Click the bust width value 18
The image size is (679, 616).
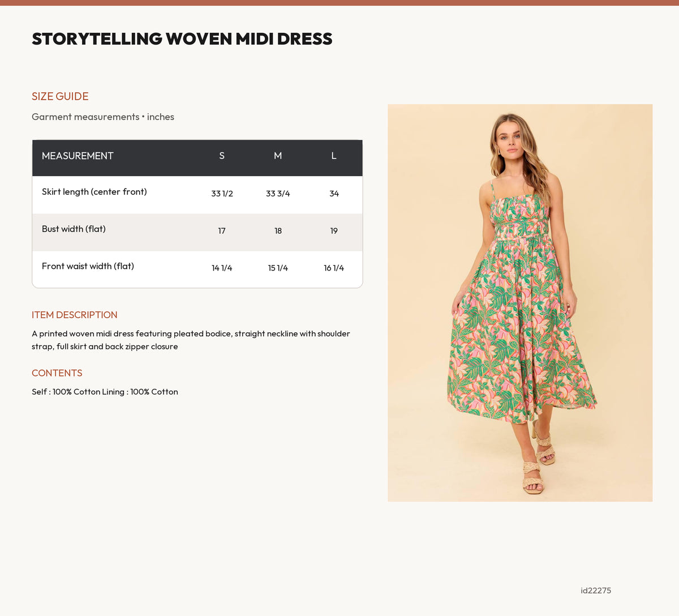point(278,231)
